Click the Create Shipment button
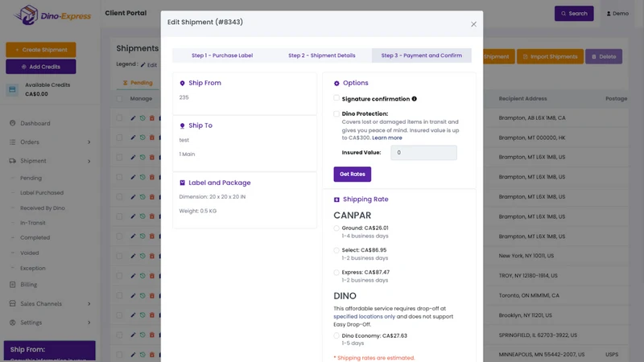Viewport: 644px width, 362px height. [41, 50]
